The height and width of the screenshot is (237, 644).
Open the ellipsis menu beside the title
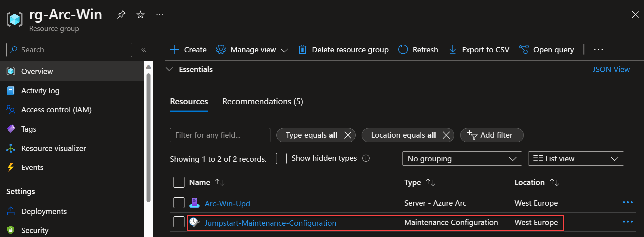160,15
